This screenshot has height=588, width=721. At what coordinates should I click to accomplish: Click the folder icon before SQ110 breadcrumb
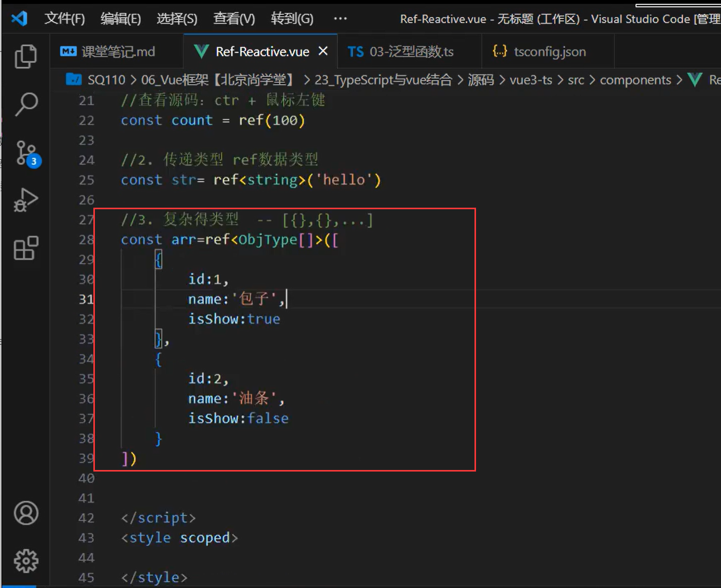74,79
